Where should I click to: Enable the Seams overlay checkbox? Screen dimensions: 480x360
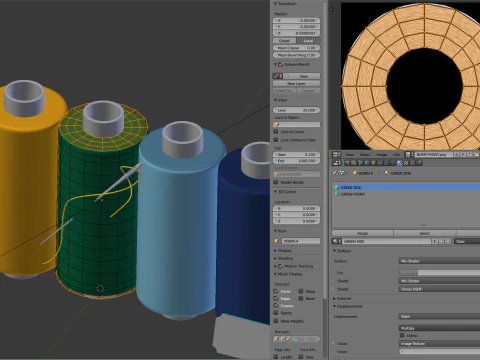coord(276,313)
